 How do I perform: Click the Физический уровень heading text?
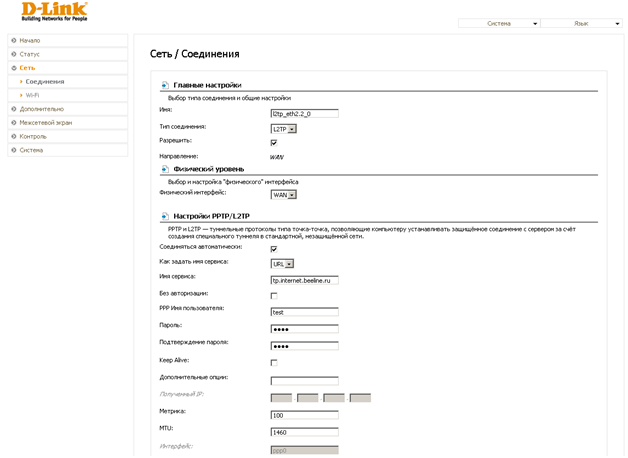[209, 169]
